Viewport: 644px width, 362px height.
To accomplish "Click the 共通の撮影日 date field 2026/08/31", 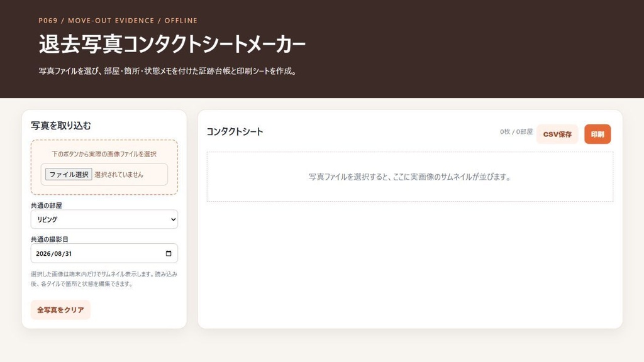I will [x=104, y=253].
